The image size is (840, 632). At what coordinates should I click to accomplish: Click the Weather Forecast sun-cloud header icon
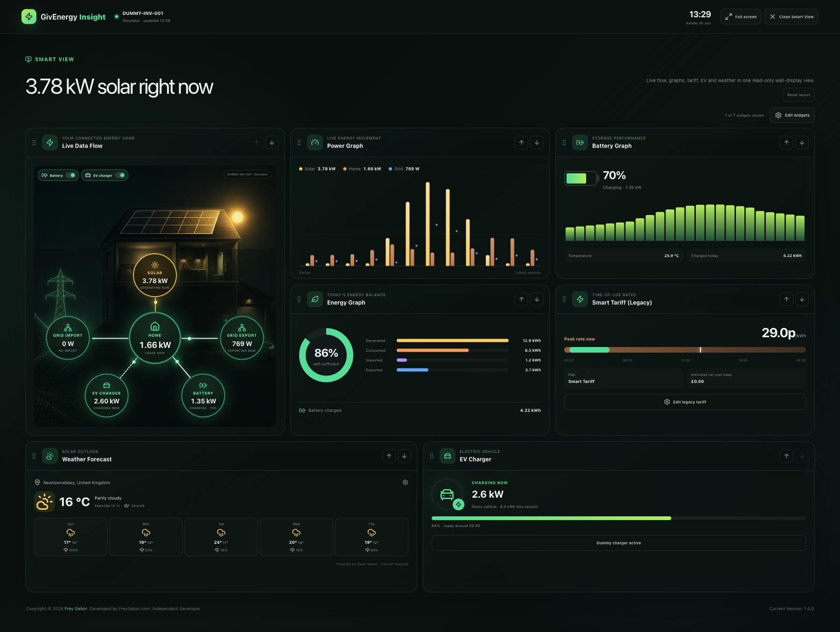50,456
